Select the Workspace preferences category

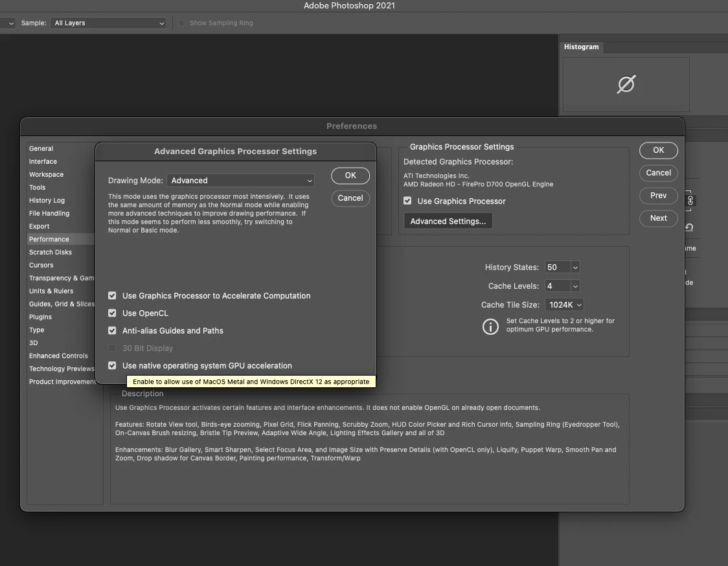(46, 175)
